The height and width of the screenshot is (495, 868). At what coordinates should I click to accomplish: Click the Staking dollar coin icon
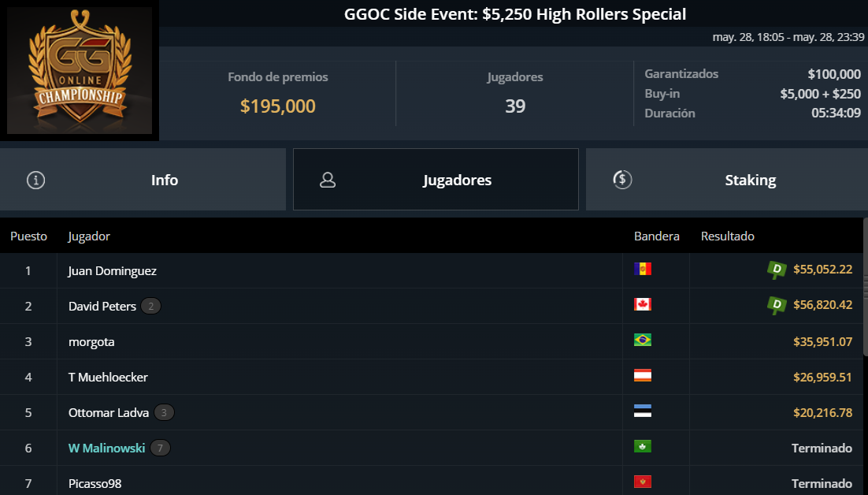click(622, 180)
